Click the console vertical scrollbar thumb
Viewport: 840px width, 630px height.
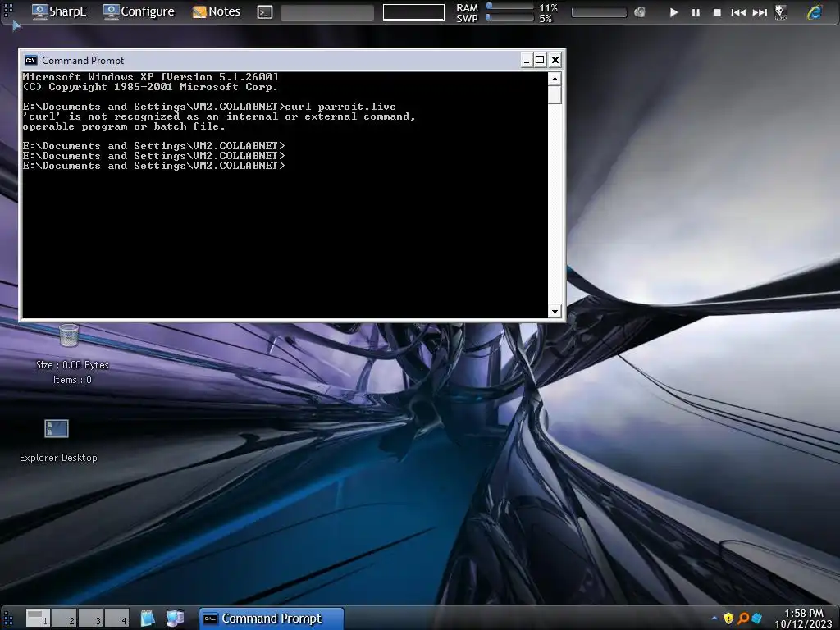(555, 94)
